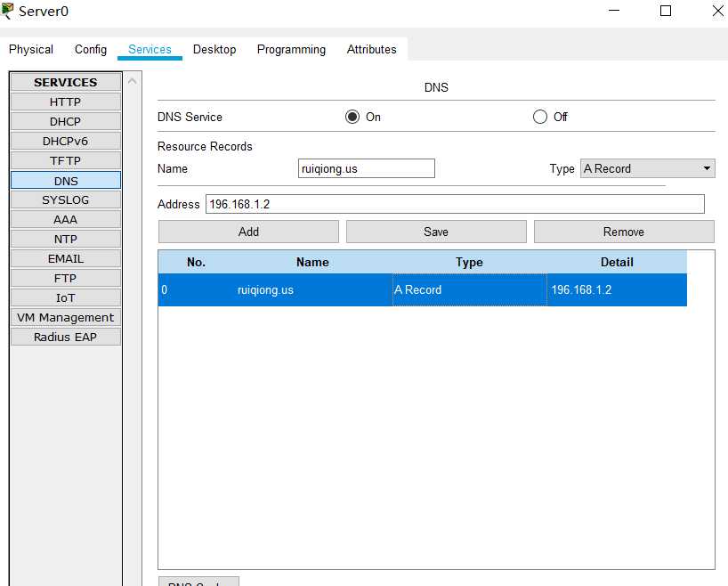
Task: Select the A Record cell in row 0
Action: (x=469, y=290)
